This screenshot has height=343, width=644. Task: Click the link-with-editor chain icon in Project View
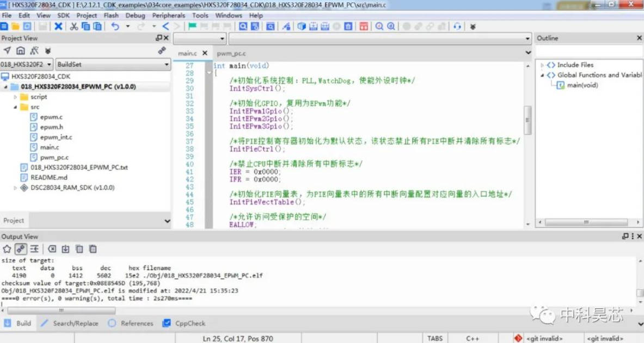point(162,51)
